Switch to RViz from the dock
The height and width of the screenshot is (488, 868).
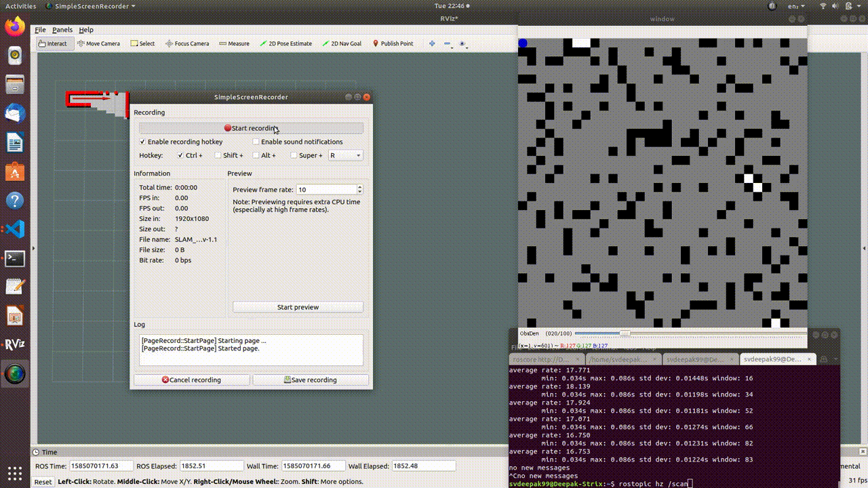tap(15, 344)
